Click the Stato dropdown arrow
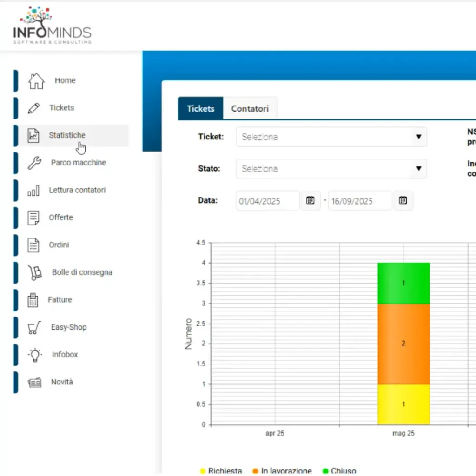 click(x=419, y=168)
